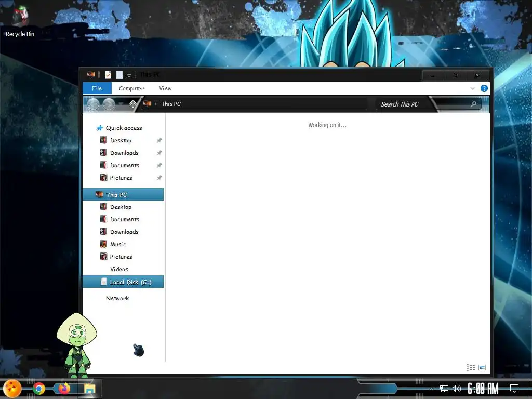Click the search magnifier icon
This screenshot has width=532, height=399.
[473, 104]
